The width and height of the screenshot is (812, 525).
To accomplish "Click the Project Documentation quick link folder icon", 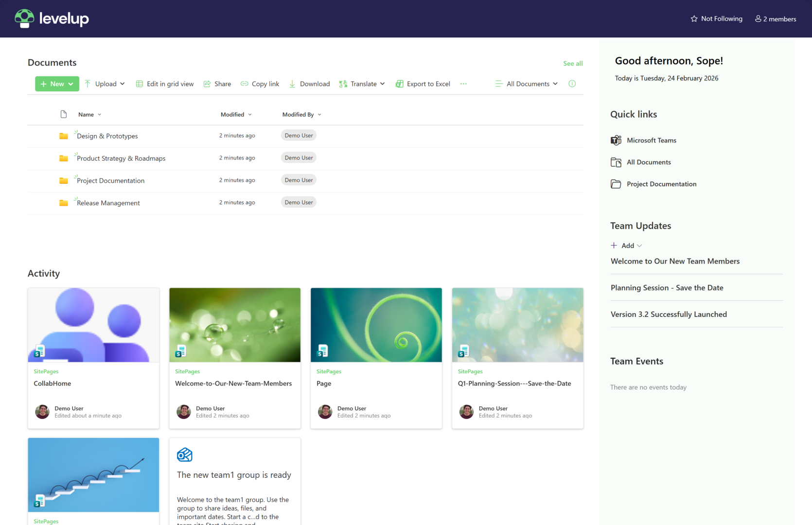I will pyautogui.click(x=616, y=184).
